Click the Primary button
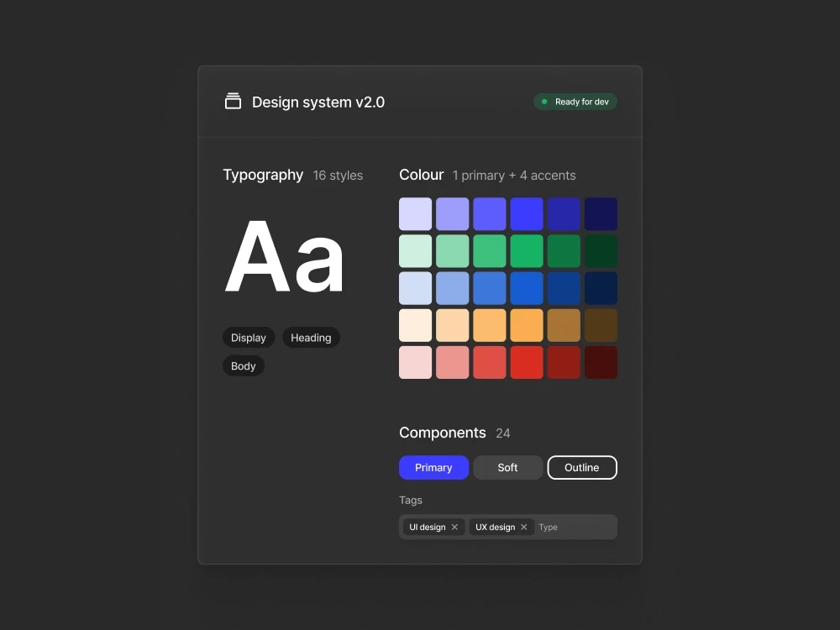Viewport: 840px width, 630px height. coord(434,468)
